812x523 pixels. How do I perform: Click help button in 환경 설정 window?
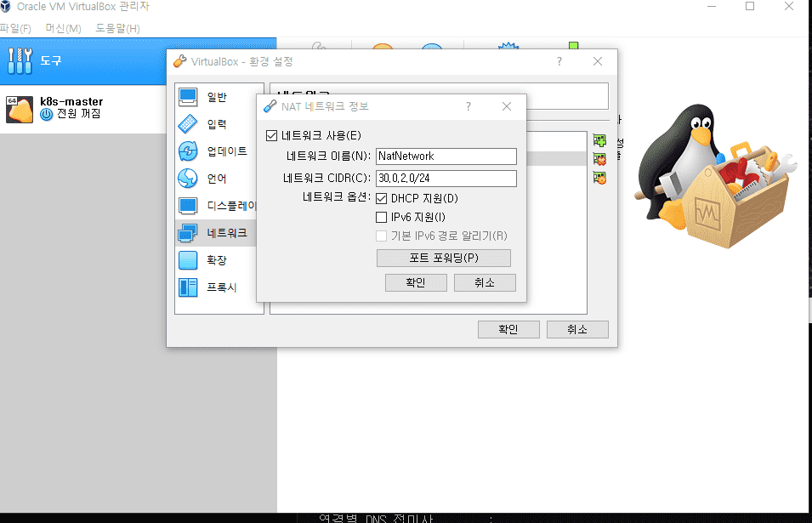coord(559,61)
